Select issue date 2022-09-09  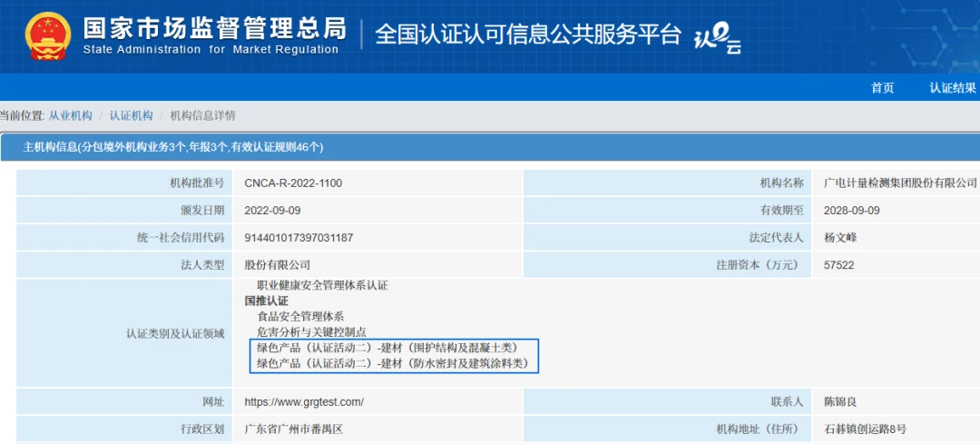click(x=272, y=211)
